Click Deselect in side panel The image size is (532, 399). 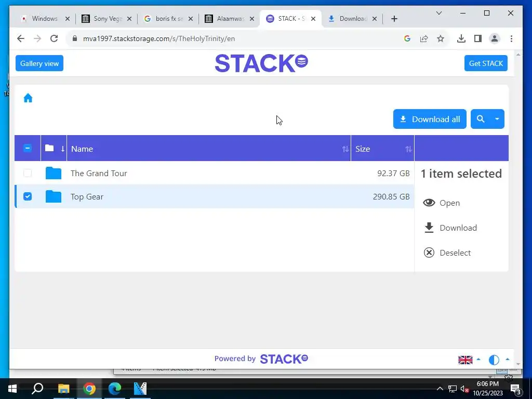tap(447, 253)
